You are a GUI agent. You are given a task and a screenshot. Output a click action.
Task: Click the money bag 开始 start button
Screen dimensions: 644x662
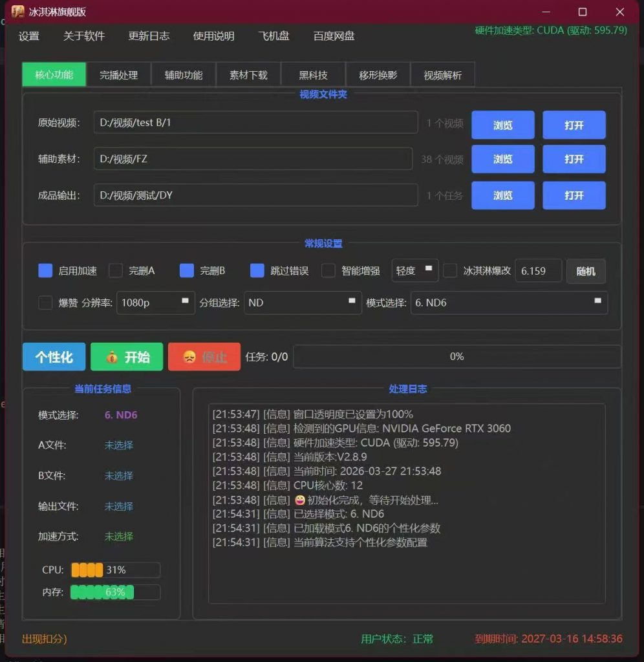127,357
